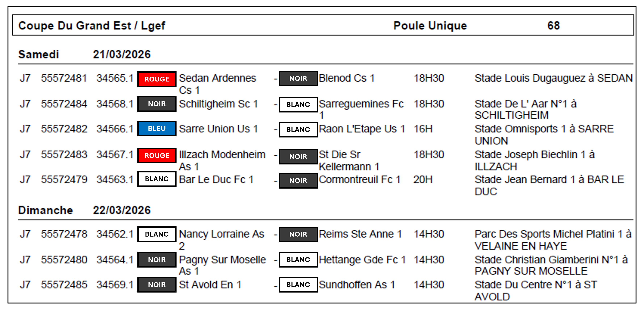This screenshot has height=311, width=644.
Task: Click the Stade Louis Dugauguez venue text
Action: (553, 78)
